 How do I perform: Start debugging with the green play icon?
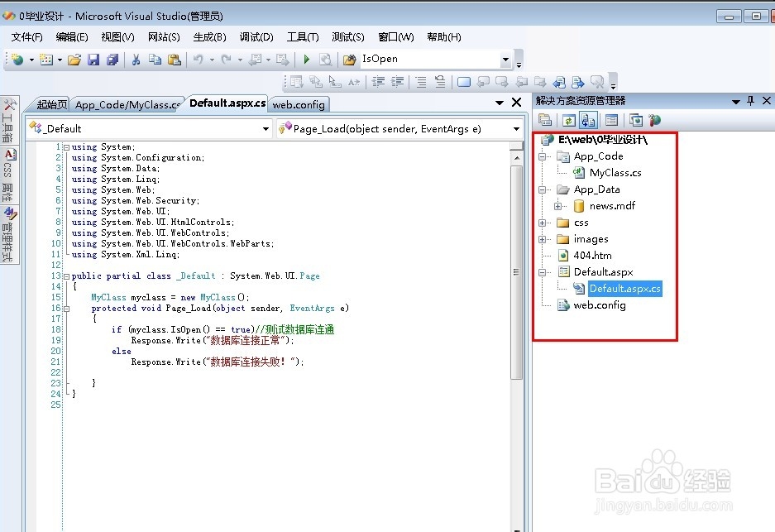(x=306, y=60)
